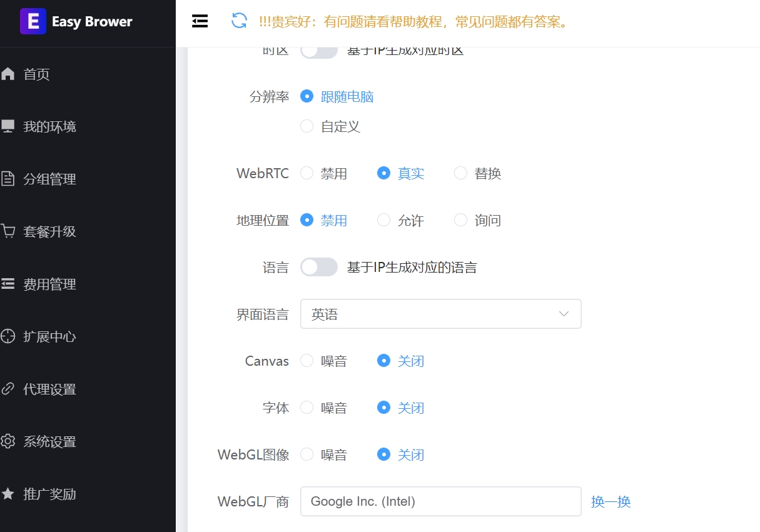Open 费用管理 billing management
Image resolution: width=760 pixels, height=532 pixels.
46,284
